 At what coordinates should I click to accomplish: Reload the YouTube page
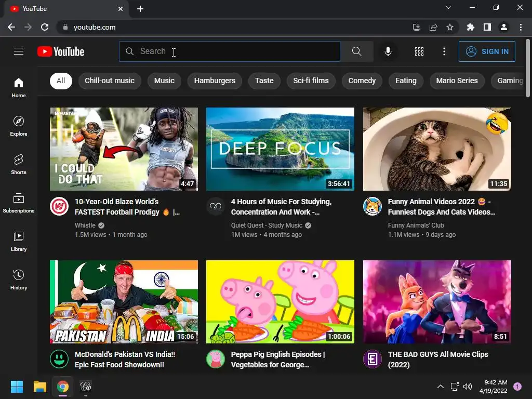[45, 27]
